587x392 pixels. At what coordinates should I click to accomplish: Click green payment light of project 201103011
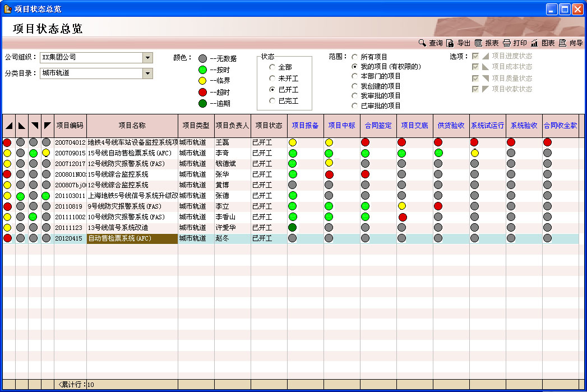[45, 196]
